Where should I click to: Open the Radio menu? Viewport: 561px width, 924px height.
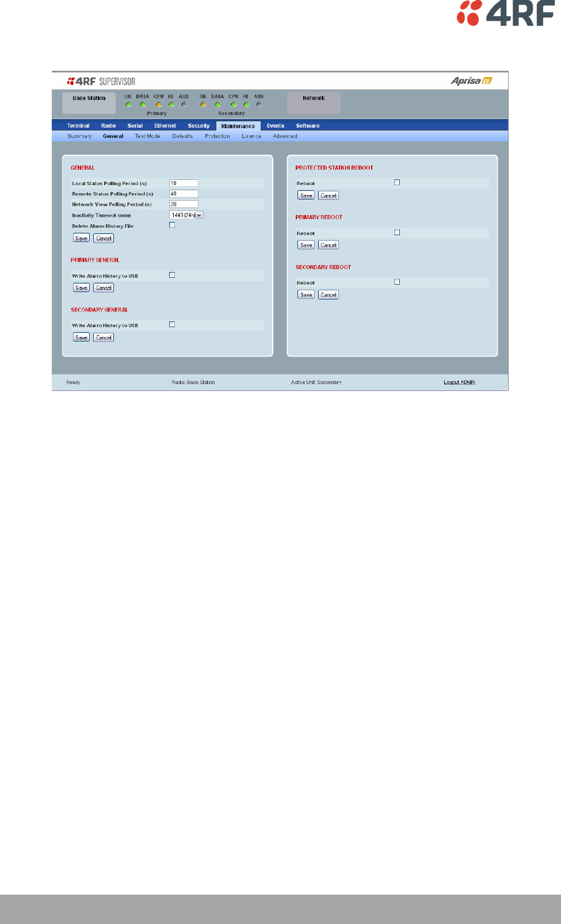coord(109,126)
